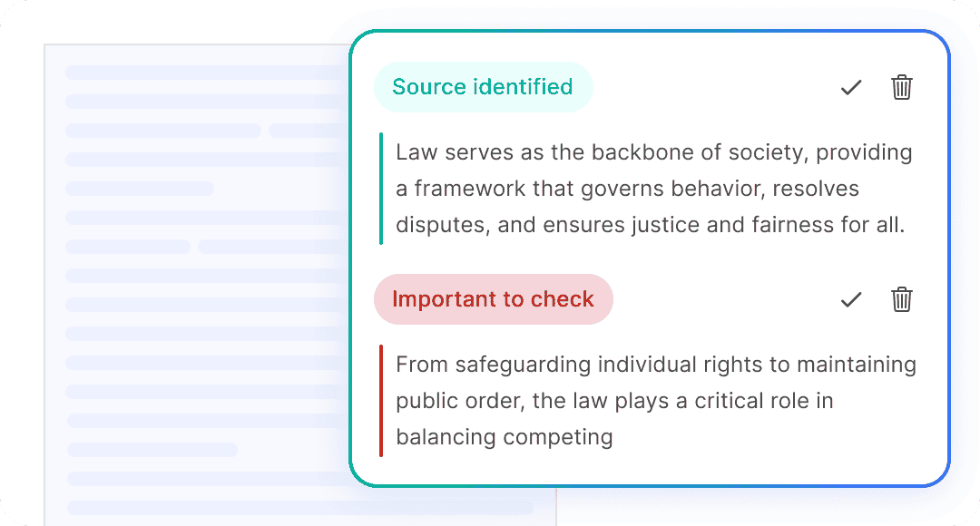Click the green bar beside the Law quote

click(x=381, y=189)
